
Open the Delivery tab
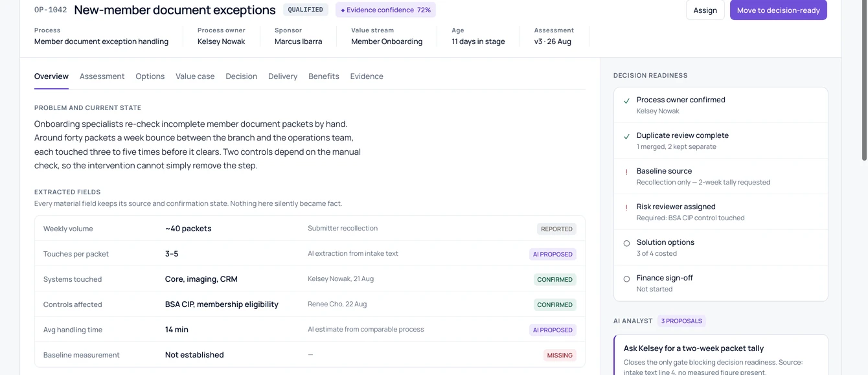282,76
